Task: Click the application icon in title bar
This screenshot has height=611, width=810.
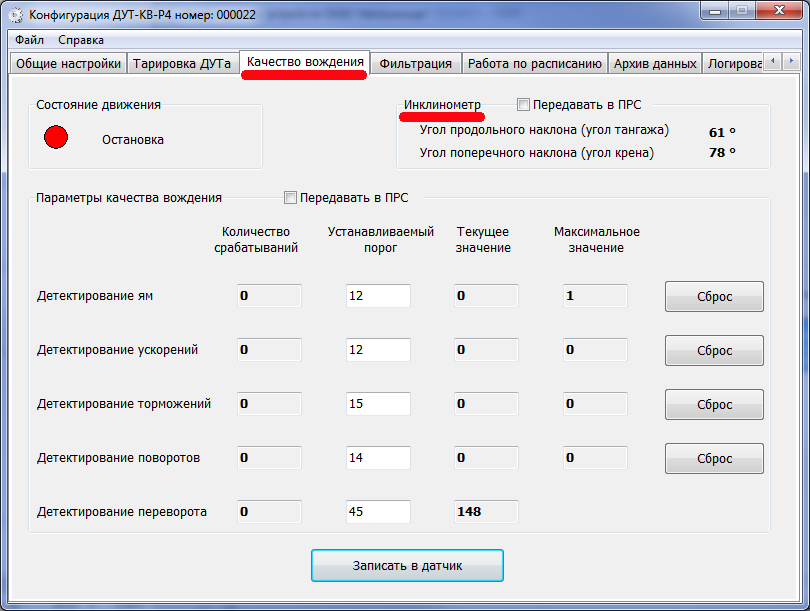Action: pyautogui.click(x=16, y=15)
